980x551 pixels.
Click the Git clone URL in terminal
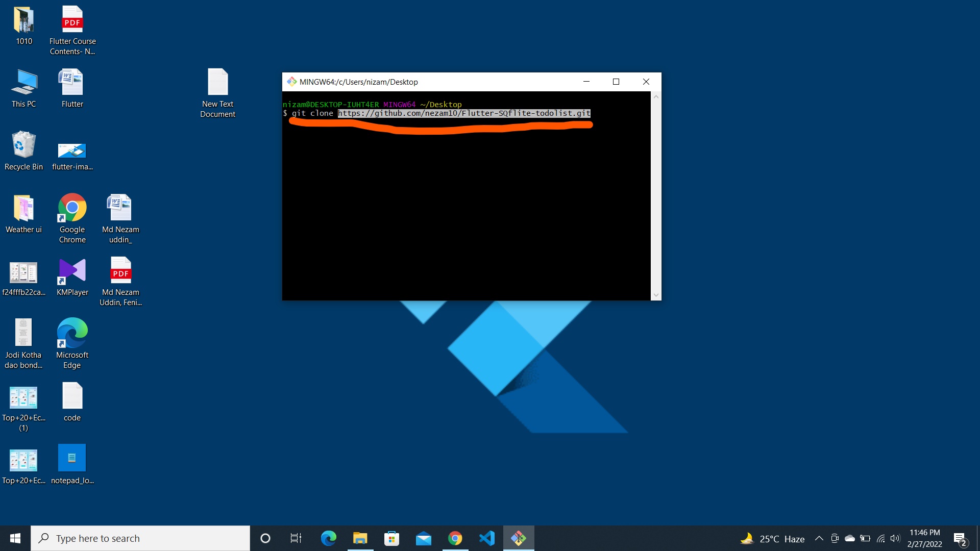[463, 113]
